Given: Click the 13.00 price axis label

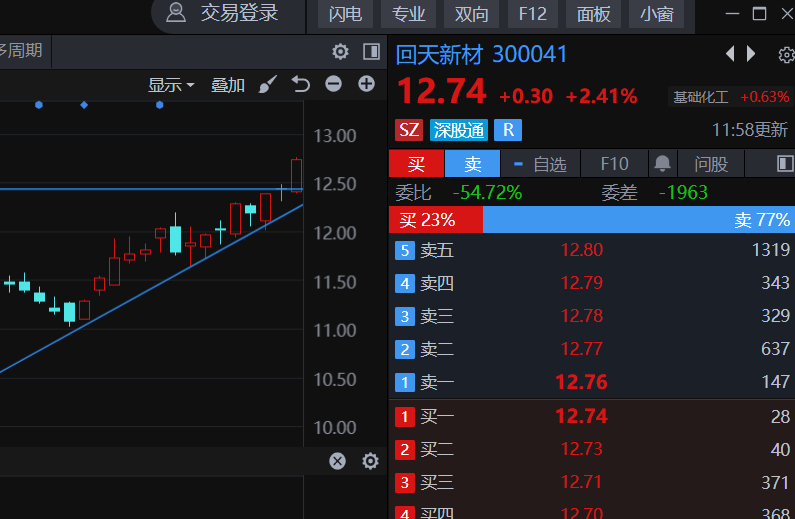Looking at the screenshot, I should (335, 136).
